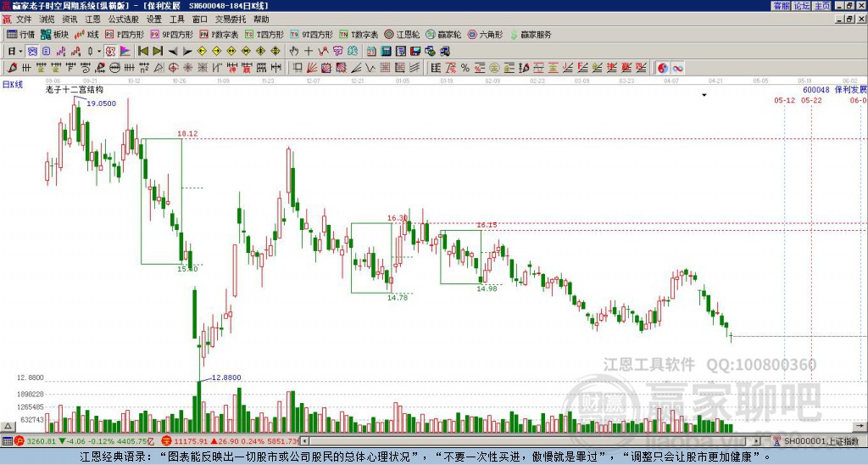Open the P数字表 number table
This screenshot has width=868, height=465.
220,34
